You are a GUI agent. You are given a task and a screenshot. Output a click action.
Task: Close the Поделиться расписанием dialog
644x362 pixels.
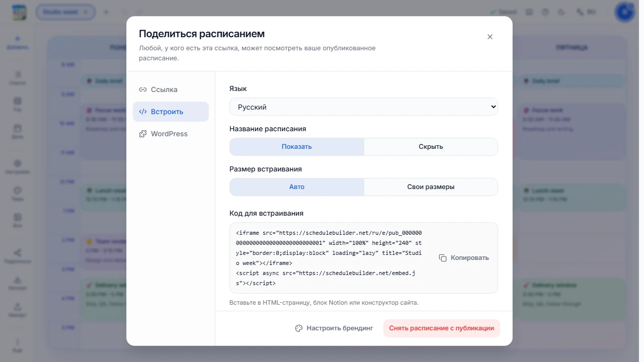(x=490, y=37)
